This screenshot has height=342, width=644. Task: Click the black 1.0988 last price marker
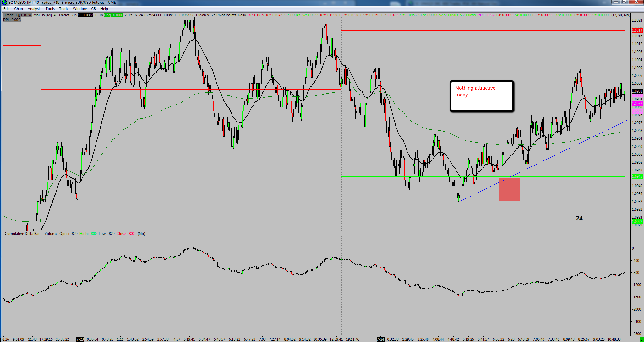pyautogui.click(x=637, y=91)
